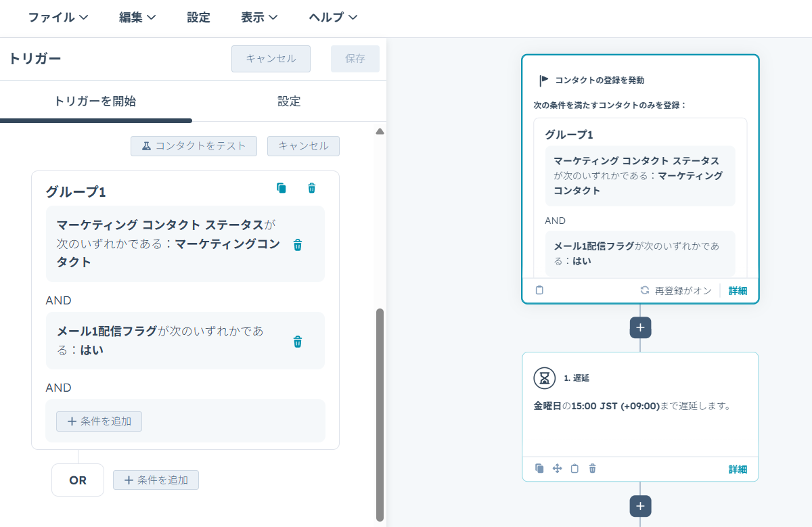
Task: Expand the 編集 menu
Action: tap(137, 18)
